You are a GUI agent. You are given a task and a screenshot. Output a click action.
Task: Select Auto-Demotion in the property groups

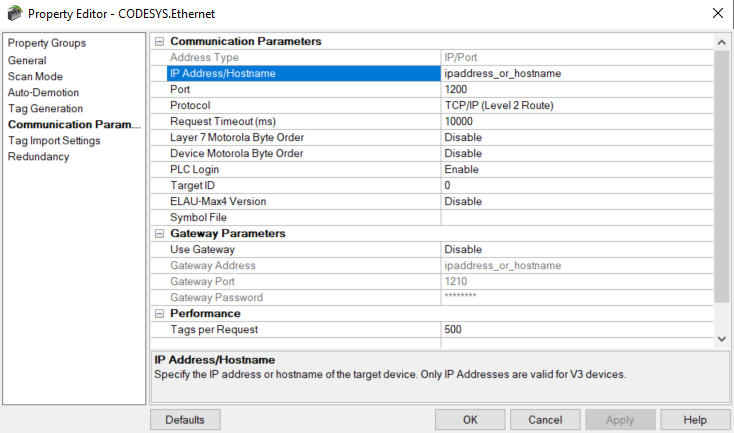pos(43,92)
